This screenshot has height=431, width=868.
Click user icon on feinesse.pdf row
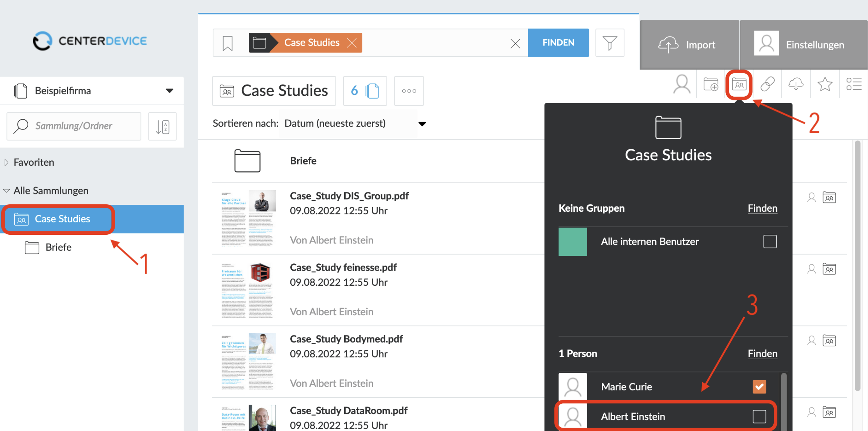pyautogui.click(x=811, y=269)
